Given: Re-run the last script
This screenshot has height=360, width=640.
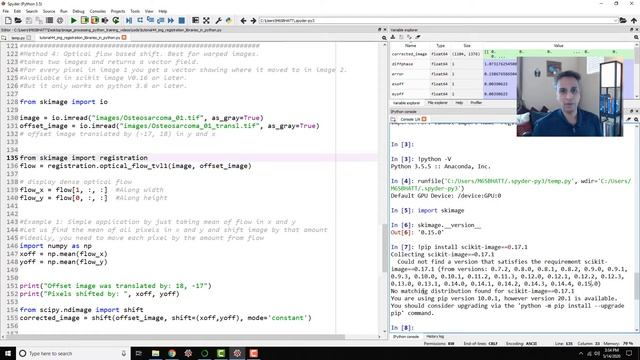Looking at the screenshot, I should [116, 20].
